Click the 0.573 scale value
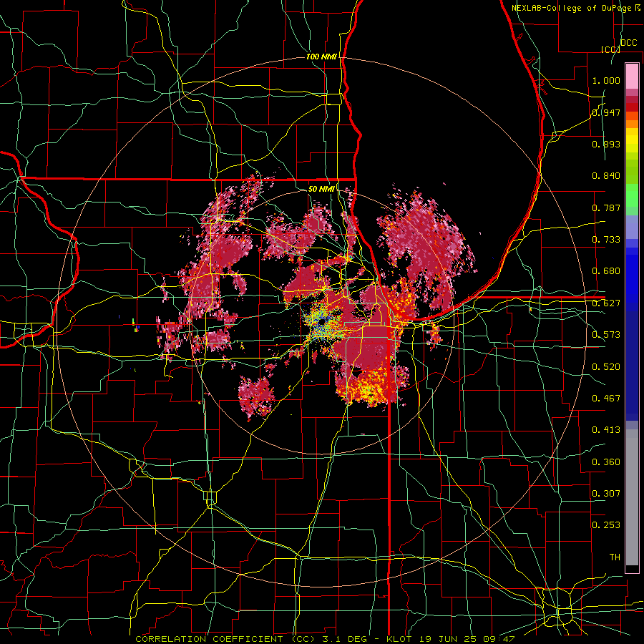The image size is (644, 644). pos(606,335)
